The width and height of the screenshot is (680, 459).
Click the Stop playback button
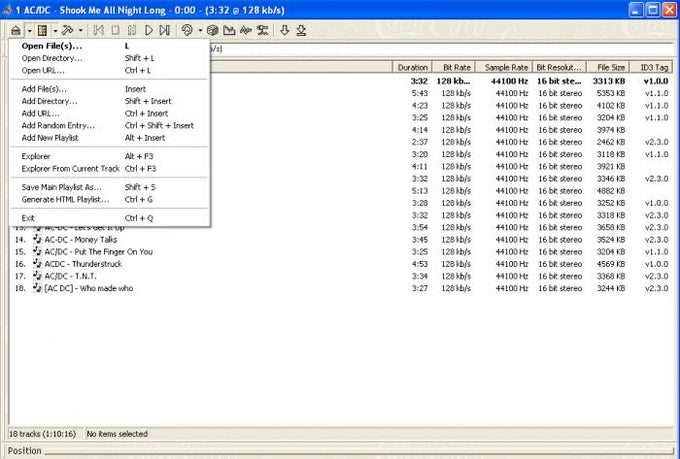coord(115,30)
